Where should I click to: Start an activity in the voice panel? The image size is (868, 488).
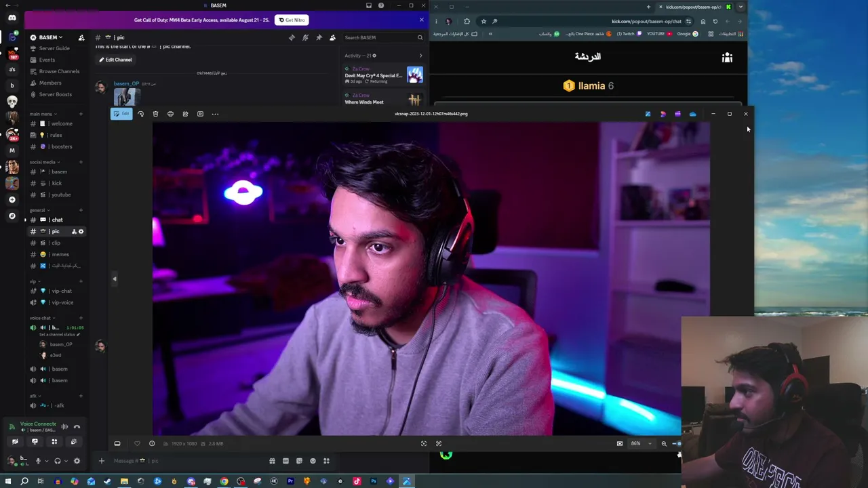(54, 442)
